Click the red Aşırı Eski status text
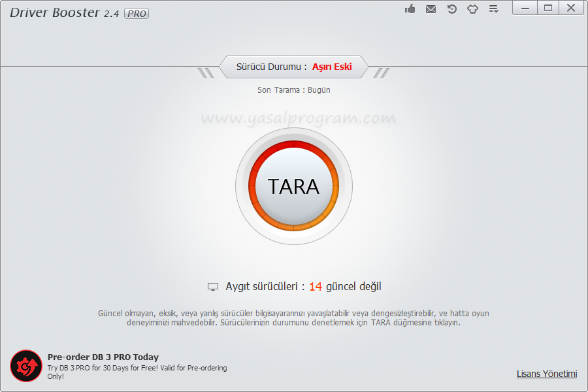Screen dimensions: 588x392 tap(332, 67)
